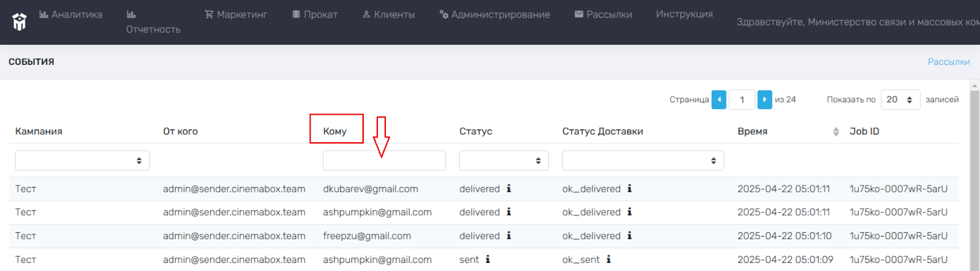
Task: Show delivered status info for freepzu@gmail.com
Action: pos(509,235)
